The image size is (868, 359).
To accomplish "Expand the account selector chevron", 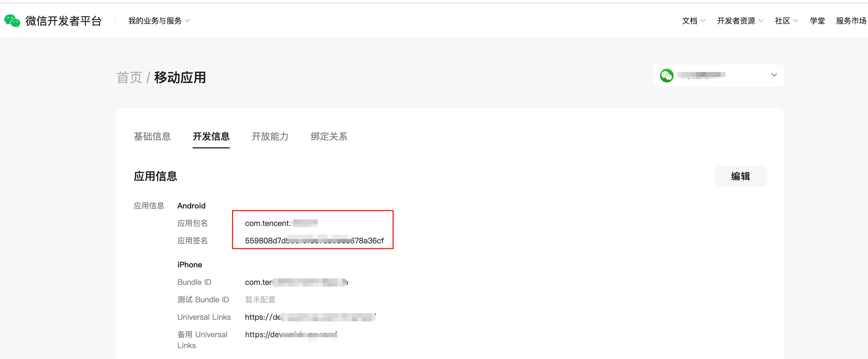I will (774, 75).
